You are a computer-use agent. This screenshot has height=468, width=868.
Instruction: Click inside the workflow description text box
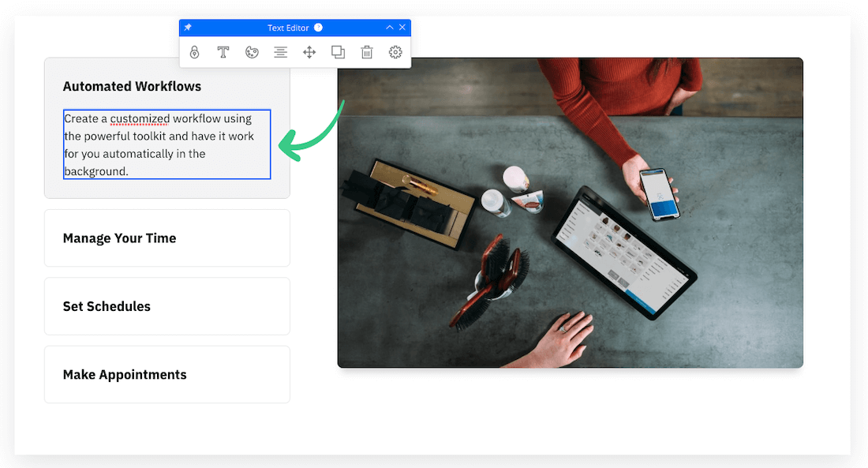[x=167, y=144]
